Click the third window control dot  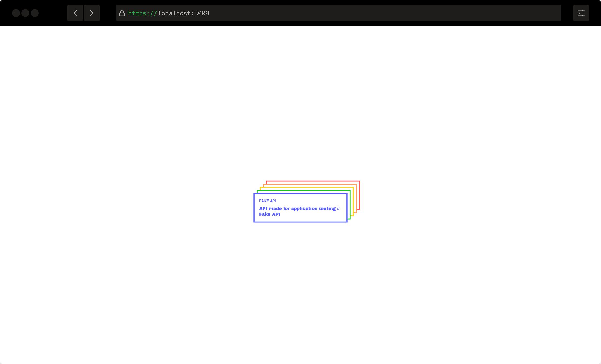point(35,13)
